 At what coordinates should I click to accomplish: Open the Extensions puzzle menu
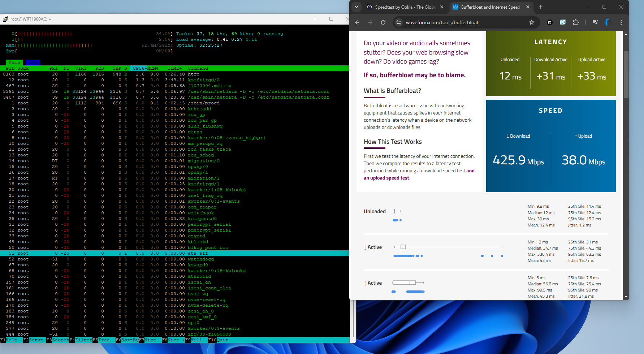pos(576,22)
